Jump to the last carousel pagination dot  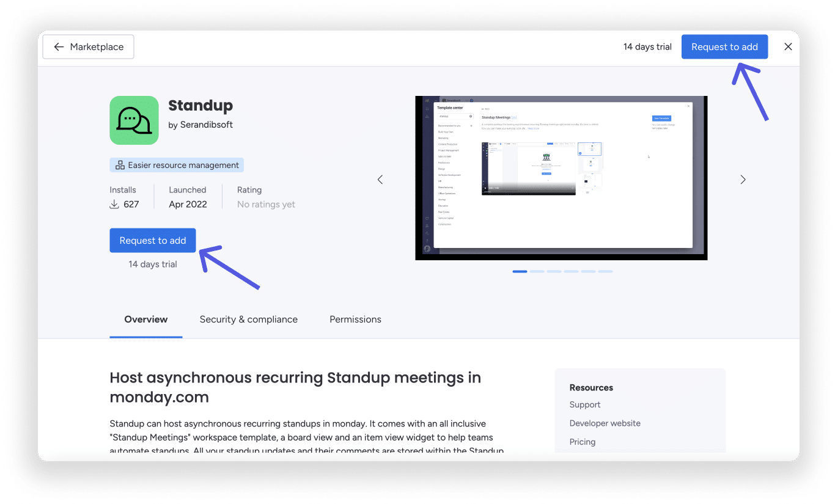[605, 271]
